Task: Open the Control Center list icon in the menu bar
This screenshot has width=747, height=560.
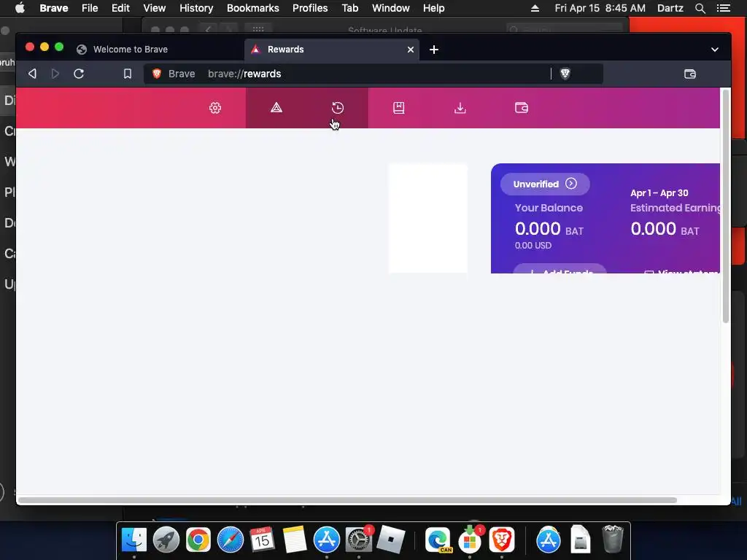Action: (723, 8)
